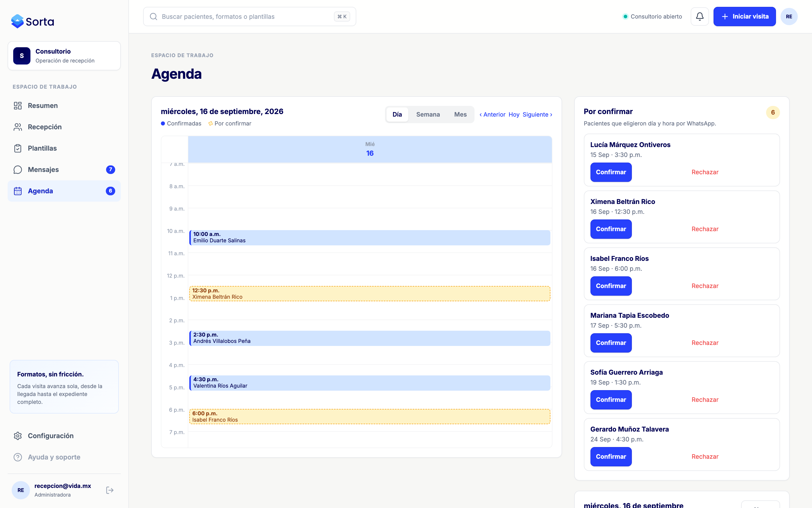Click Iniciar visita button
This screenshot has height=508, width=812.
tap(744, 17)
